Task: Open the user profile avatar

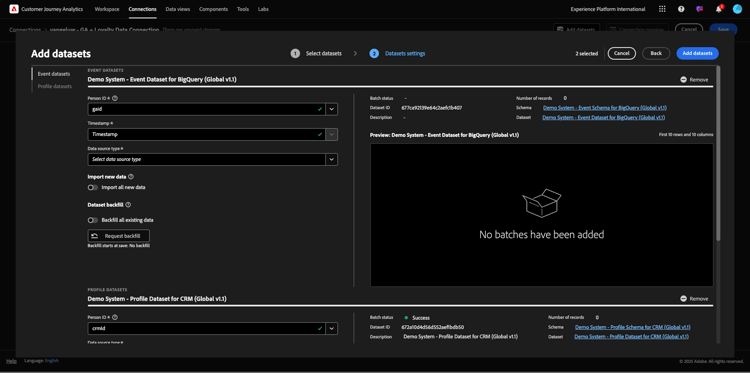Action: click(737, 9)
